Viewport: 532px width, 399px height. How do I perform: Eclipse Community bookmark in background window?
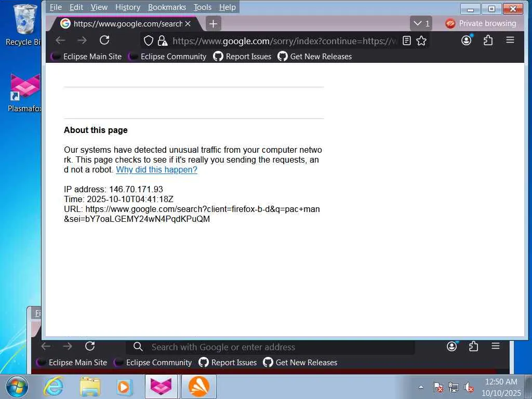(153, 363)
